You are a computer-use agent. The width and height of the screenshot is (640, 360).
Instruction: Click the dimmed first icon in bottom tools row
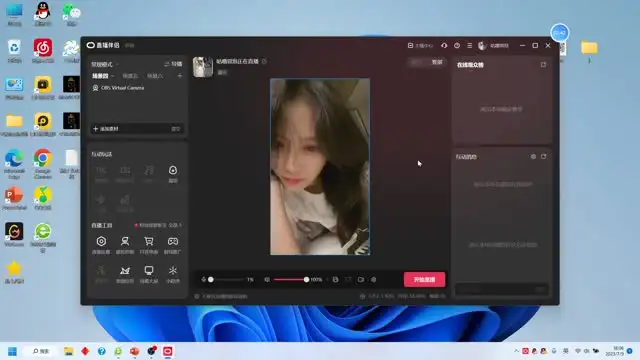[101, 274]
